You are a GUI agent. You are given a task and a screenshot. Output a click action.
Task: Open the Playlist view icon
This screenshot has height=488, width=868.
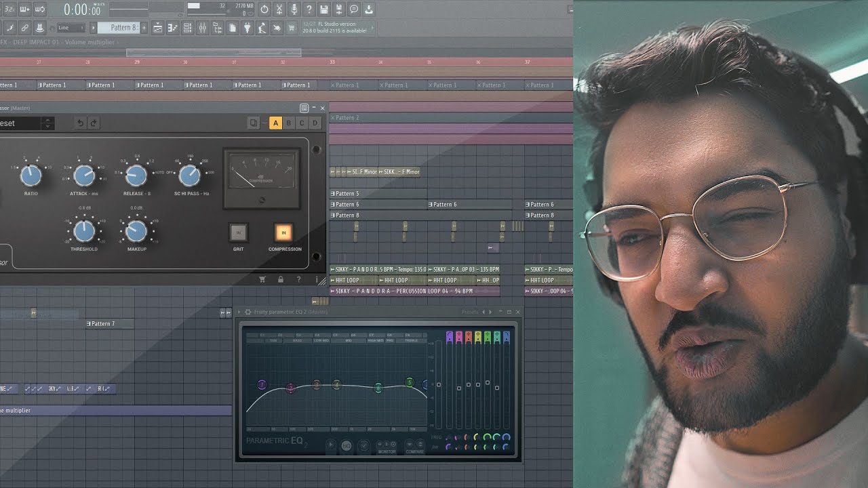[x=157, y=28]
